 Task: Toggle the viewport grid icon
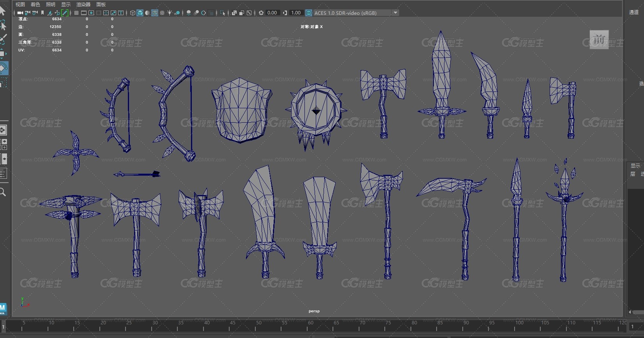click(76, 13)
